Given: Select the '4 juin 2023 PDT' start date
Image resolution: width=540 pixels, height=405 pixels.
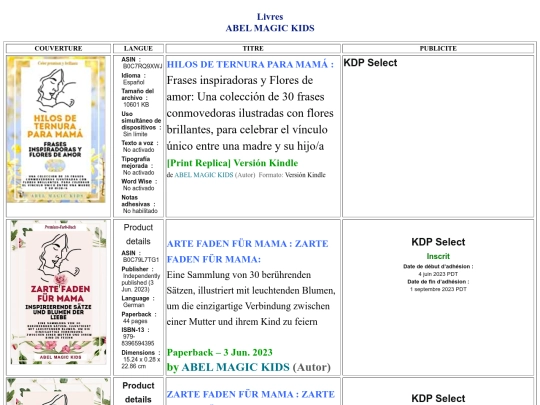Looking at the screenshot, I should [x=438, y=274].
